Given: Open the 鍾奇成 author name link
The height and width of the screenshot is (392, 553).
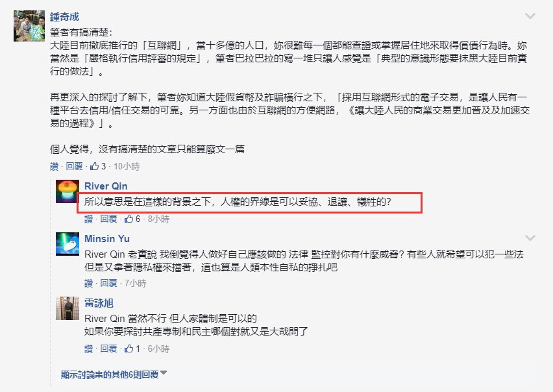Looking at the screenshot, I should [64, 17].
